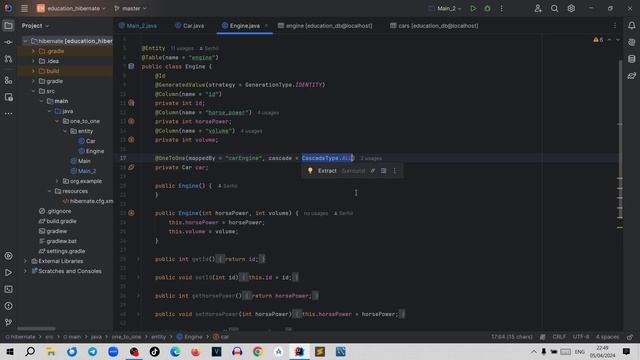Expand the org.example package

(x=57, y=181)
